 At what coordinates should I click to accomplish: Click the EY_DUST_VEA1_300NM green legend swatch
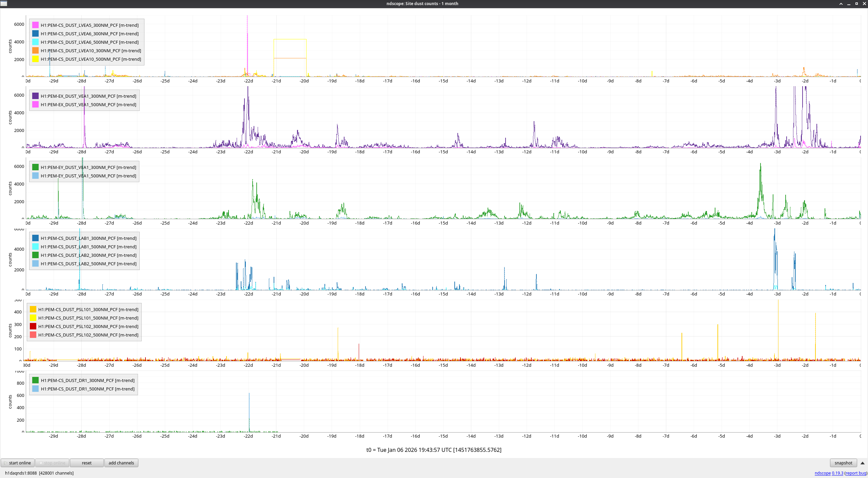pos(35,167)
